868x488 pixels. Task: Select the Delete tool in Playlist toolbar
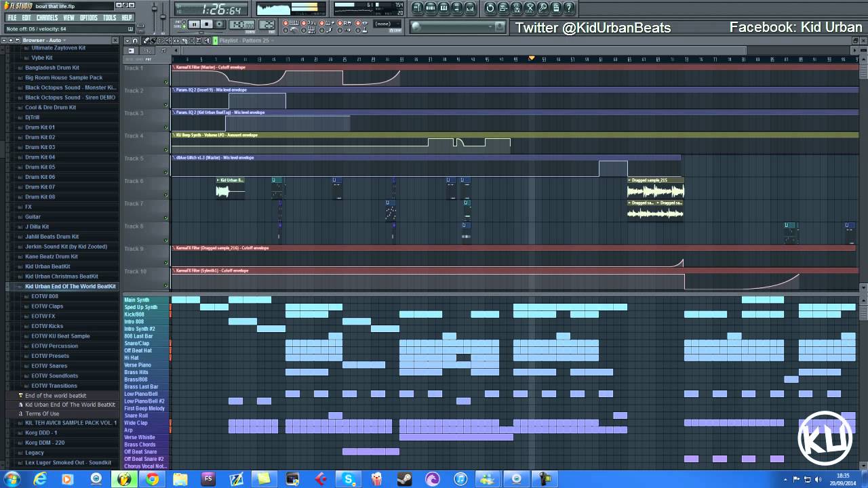tap(161, 41)
